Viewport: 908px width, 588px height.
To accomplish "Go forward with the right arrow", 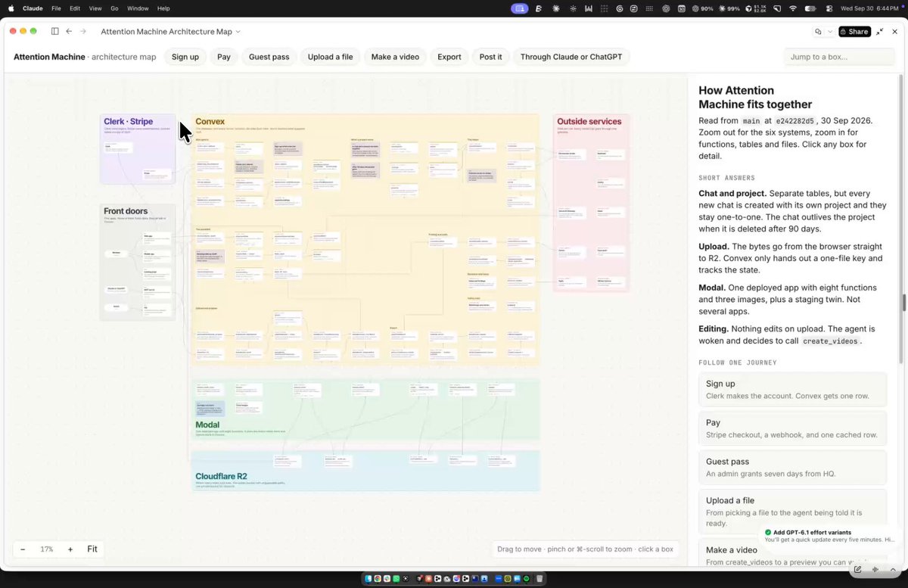I will 83,32.
